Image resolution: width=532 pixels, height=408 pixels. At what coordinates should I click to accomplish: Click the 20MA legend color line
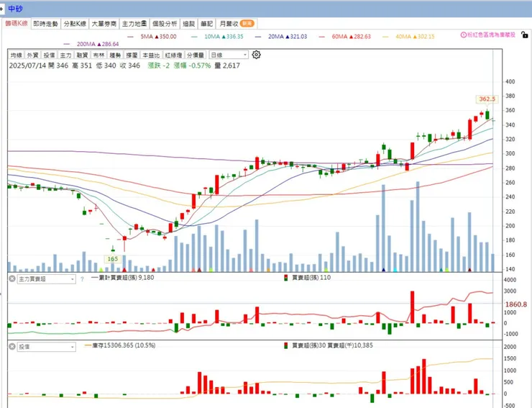258,37
